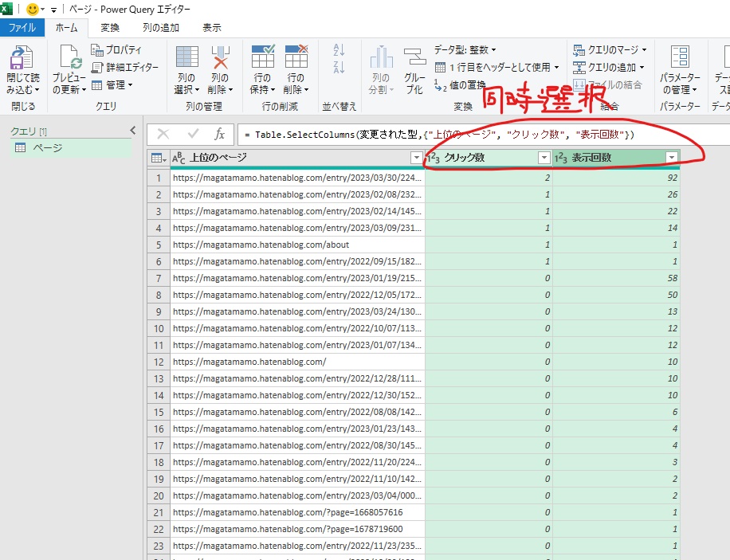This screenshot has height=560, width=730.
Task: Open the quick access toolbar customize arrow
Action: point(53,10)
